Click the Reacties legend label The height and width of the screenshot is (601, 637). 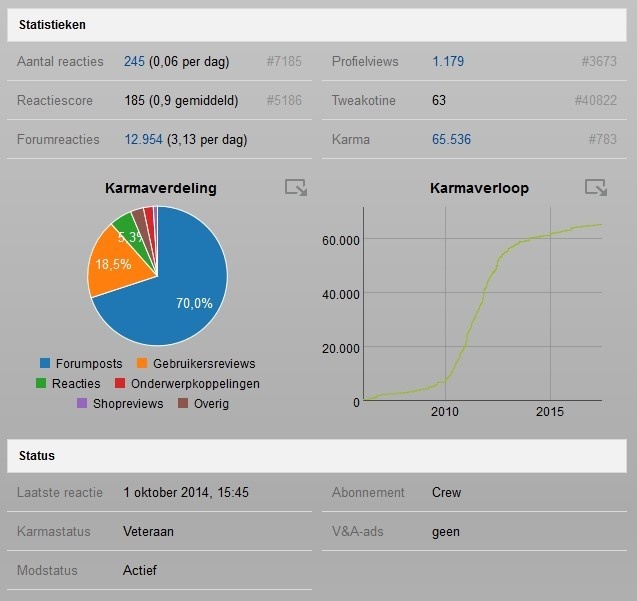(76, 384)
